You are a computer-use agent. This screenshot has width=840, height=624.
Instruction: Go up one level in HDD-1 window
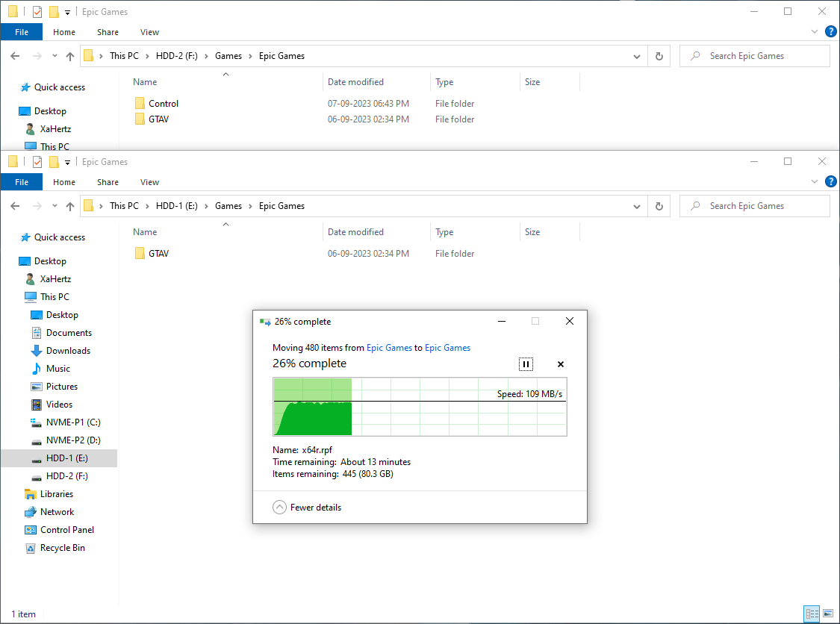point(69,206)
